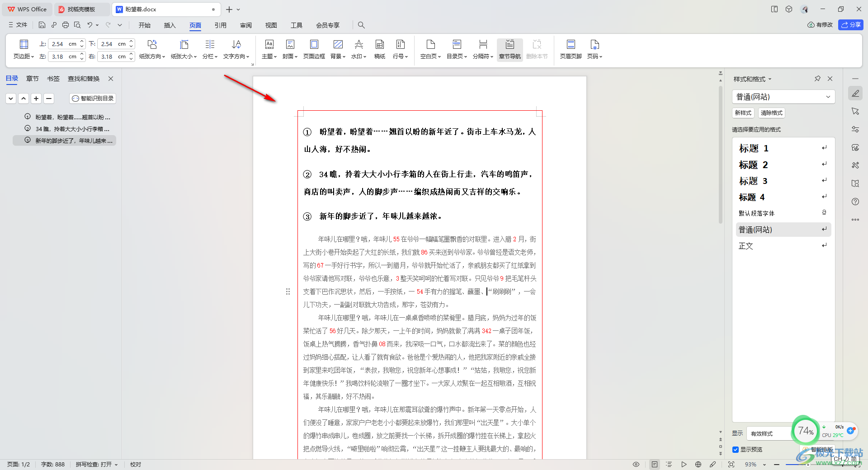The image size is (868, 470).
Task: Toggle the page layout view icon in status bar
Action: tap(655, 465)
